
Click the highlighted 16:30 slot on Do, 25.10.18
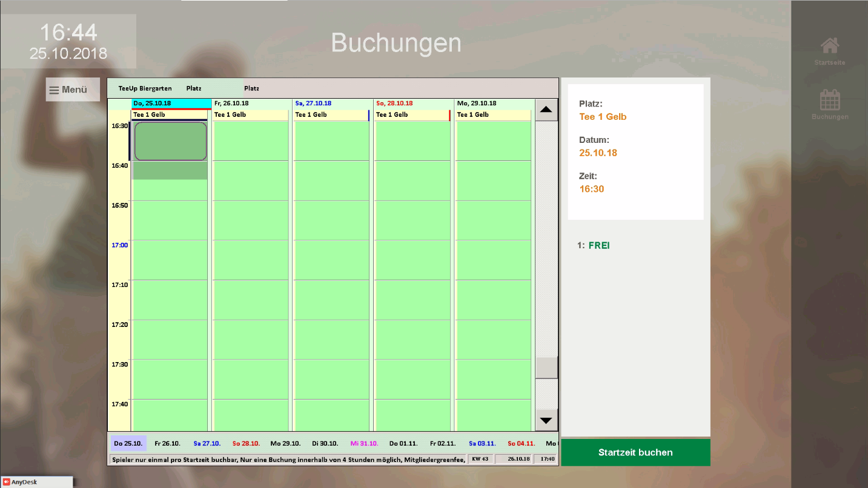point(170,141)
